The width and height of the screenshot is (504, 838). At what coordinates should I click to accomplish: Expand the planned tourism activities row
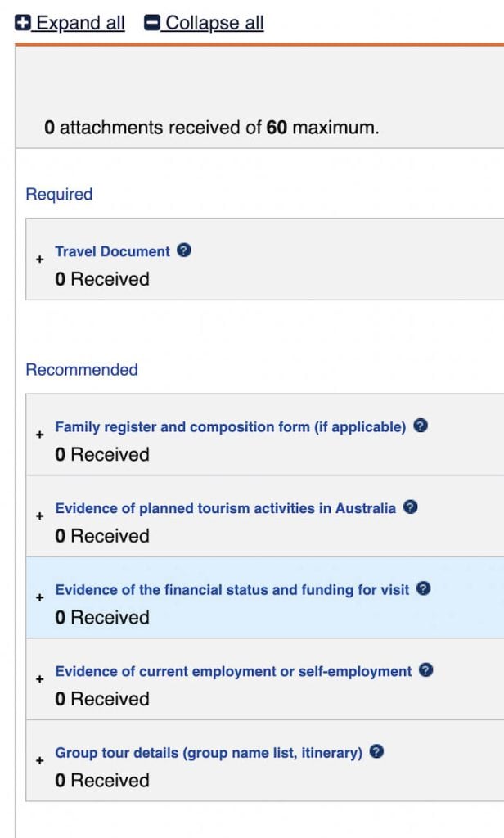tap(39, 516)
